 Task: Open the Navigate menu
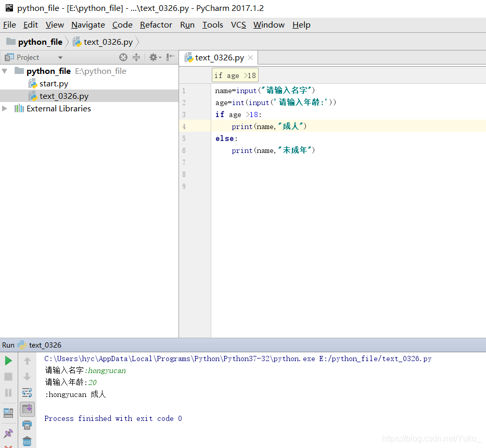[x=88, y=25]
